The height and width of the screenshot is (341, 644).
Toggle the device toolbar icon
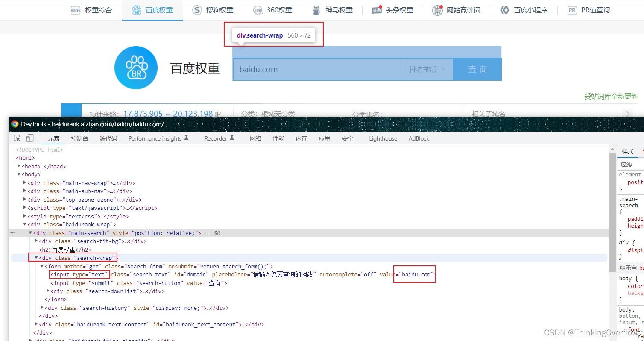(29, 138)
